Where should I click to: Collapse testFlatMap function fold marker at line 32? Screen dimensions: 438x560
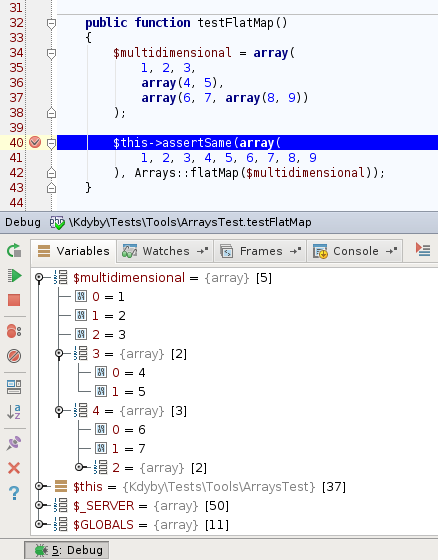click(x=51, y=24)
